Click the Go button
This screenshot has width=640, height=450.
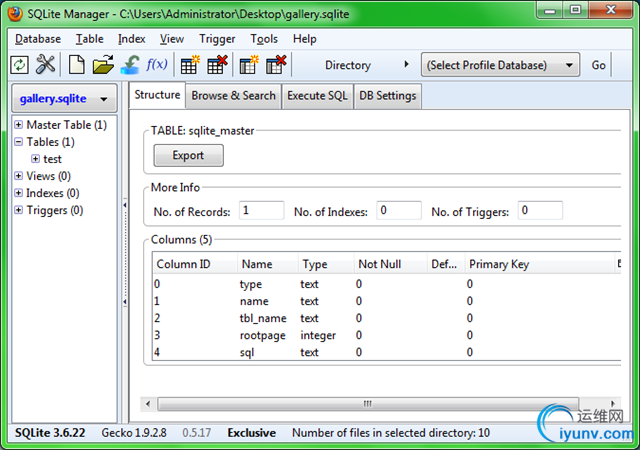[x=598, y=65]
